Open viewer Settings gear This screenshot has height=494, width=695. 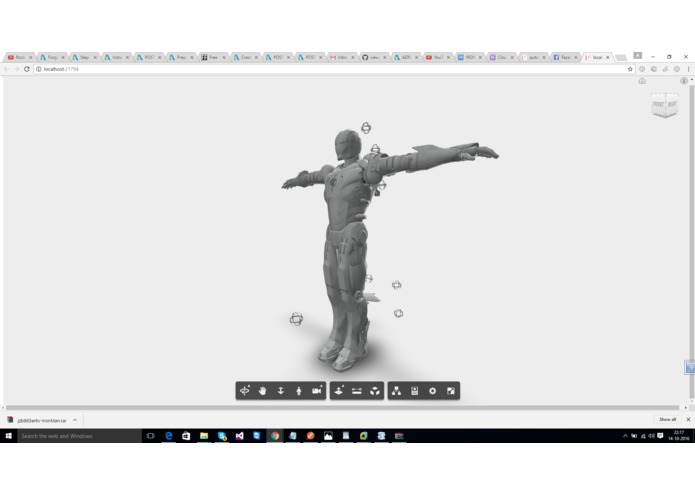point(433,391)
